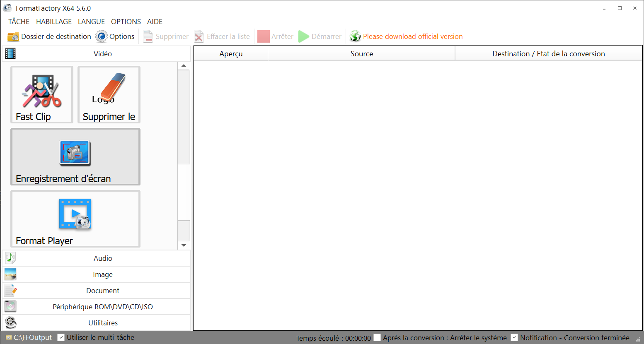644x344 pixels.
Task: Open the Fast Clip tool
Action: [42, 95]
